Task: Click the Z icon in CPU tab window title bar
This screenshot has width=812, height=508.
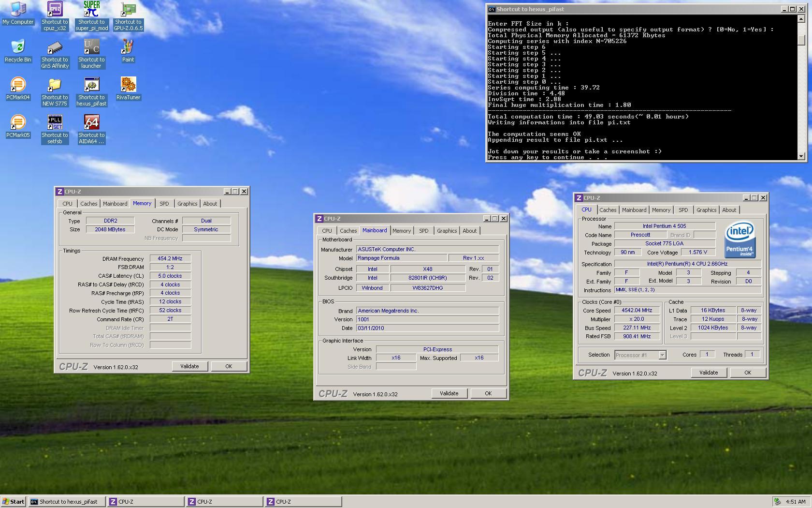Action: click(579, 198)
